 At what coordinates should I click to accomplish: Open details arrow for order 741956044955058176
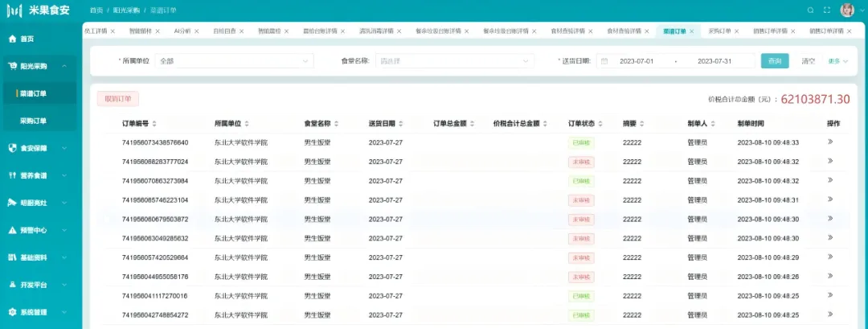(830, 276)
